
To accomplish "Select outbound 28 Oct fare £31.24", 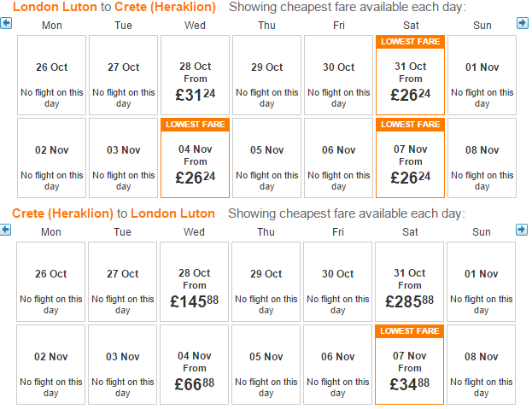I will tap(195, 75).
